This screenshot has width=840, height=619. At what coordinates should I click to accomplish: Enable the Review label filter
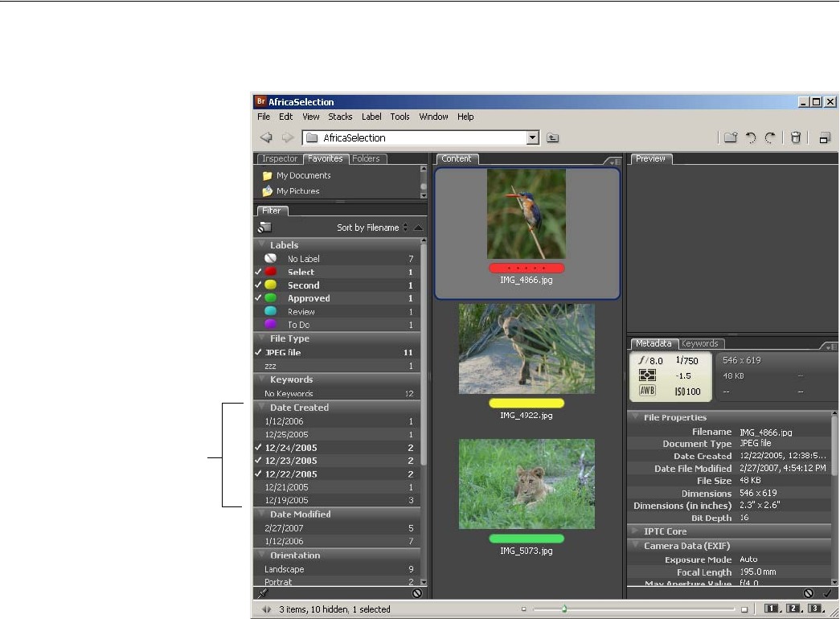(x=301, y=312)
